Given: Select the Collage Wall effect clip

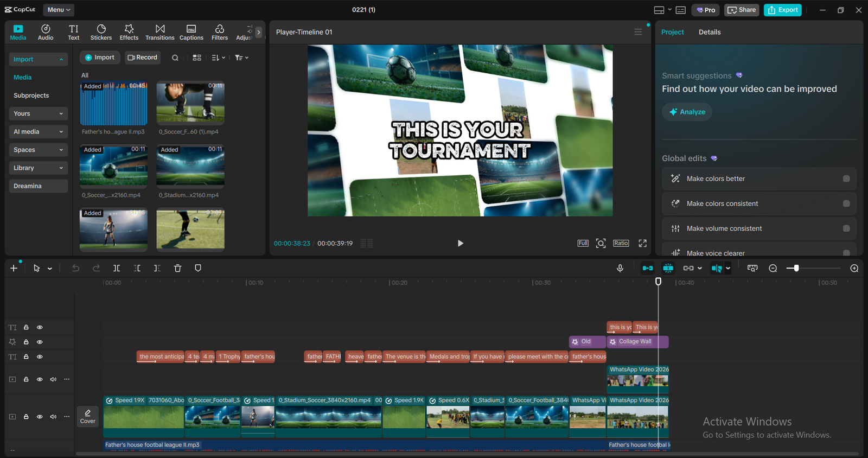Looking at the screenshot, I should [637, 342].
